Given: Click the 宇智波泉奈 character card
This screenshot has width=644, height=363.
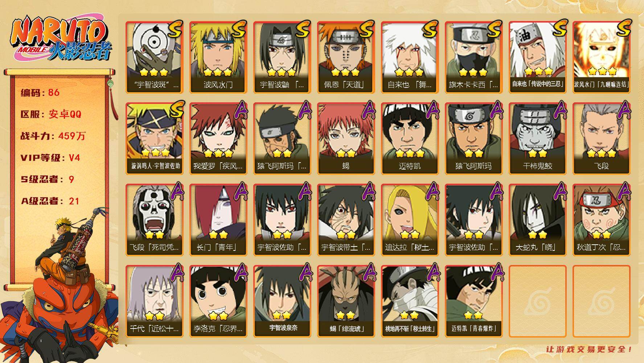Looking at the screenshot, I should (x=282, y=301).
